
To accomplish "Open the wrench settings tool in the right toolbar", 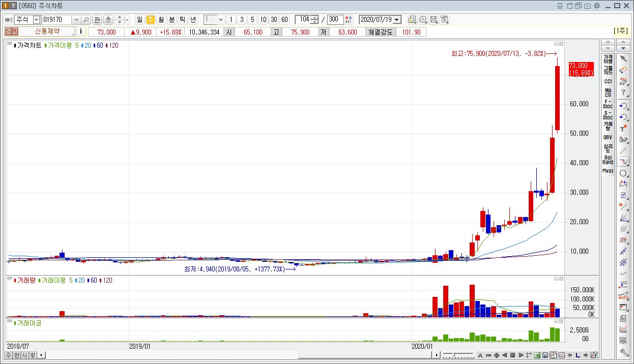I will coord(623,352).
